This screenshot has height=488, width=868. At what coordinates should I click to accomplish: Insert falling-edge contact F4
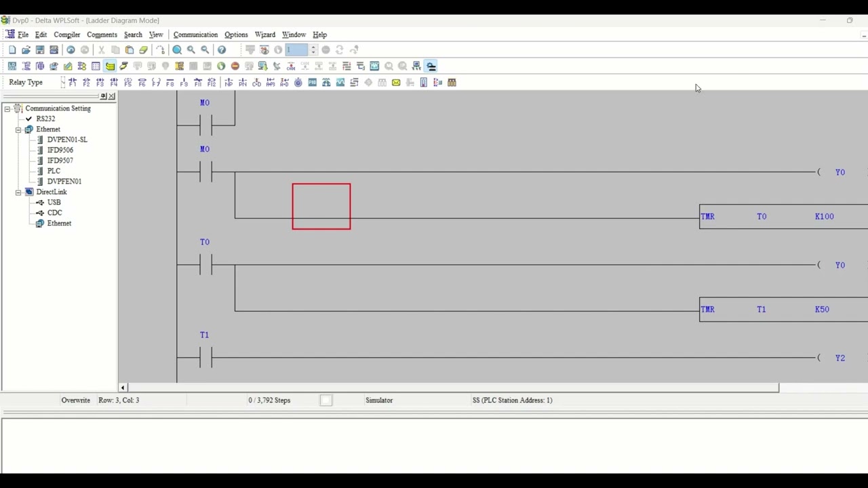(x=114, y=83)
